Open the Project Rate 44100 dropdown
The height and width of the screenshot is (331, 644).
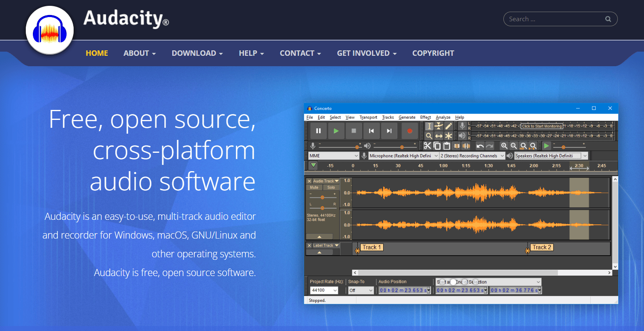(324, 290)
